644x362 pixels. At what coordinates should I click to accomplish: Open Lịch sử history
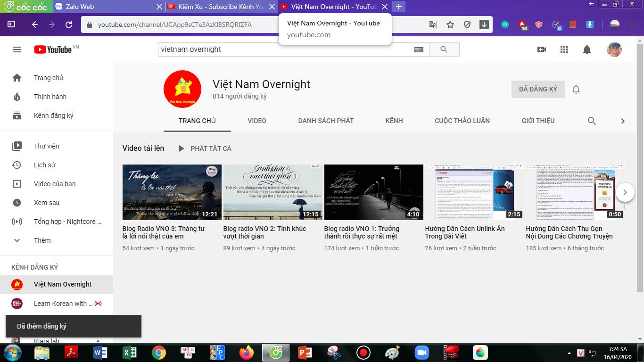[57, 165]
